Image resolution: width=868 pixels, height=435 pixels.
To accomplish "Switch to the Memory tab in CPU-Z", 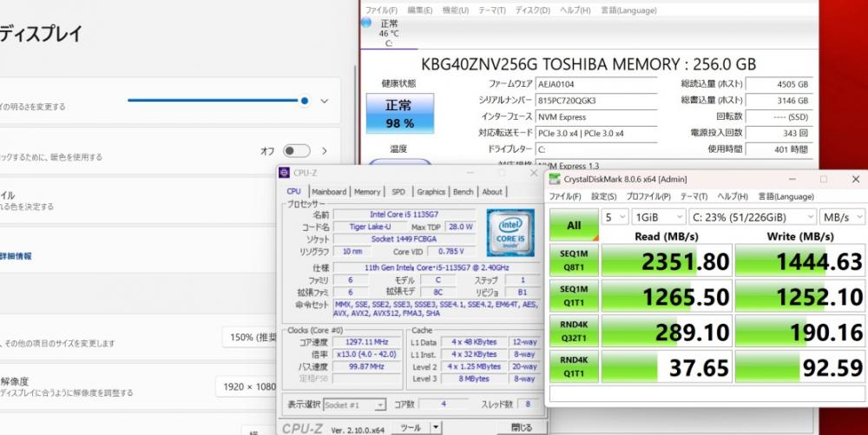I will click(x=367, y=192).
